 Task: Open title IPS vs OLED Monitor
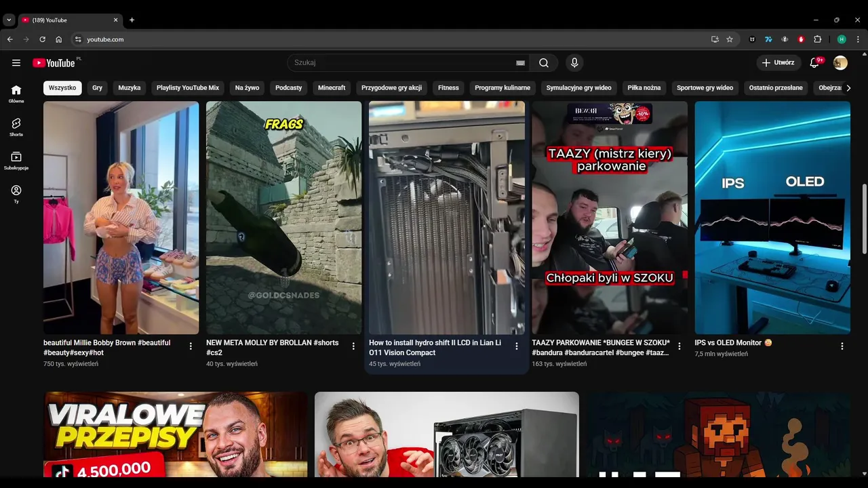734,343
